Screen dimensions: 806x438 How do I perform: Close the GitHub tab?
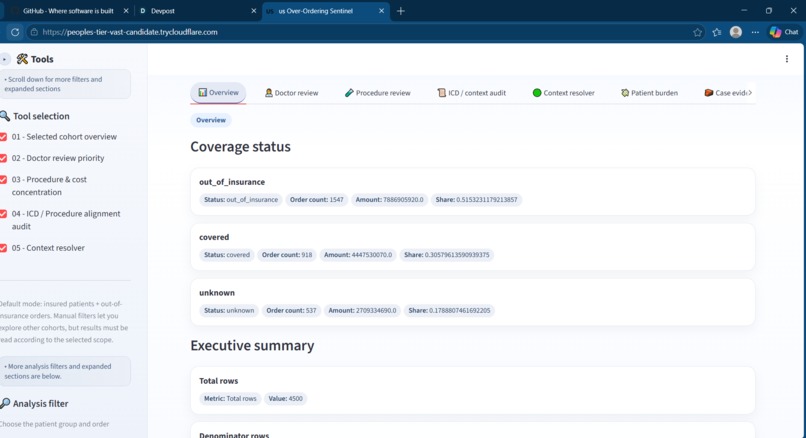pos(126,11)
